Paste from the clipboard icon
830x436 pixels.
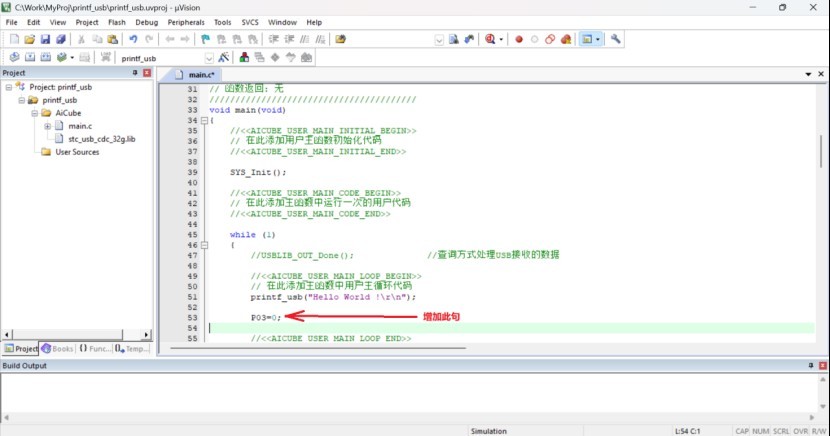pyautogui.click(x=113, y=39)
